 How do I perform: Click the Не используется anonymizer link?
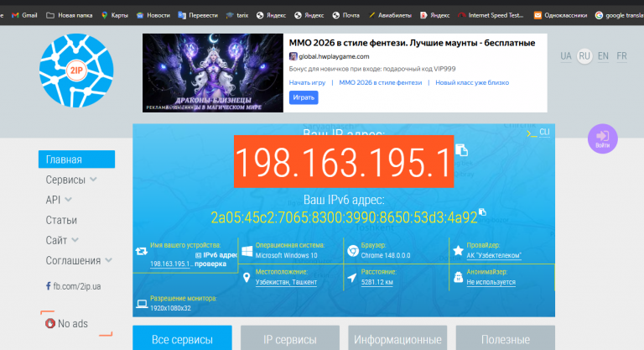click(x=491, y=282)
